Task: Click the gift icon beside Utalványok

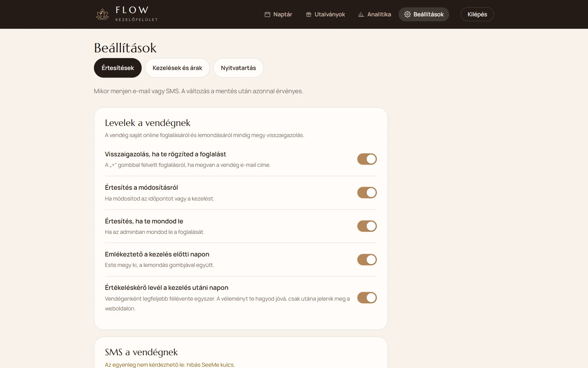Action: point(309,14)
